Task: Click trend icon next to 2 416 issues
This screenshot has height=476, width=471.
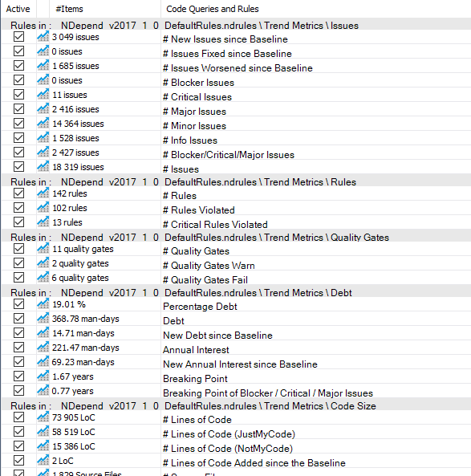Action: (43, 108)
